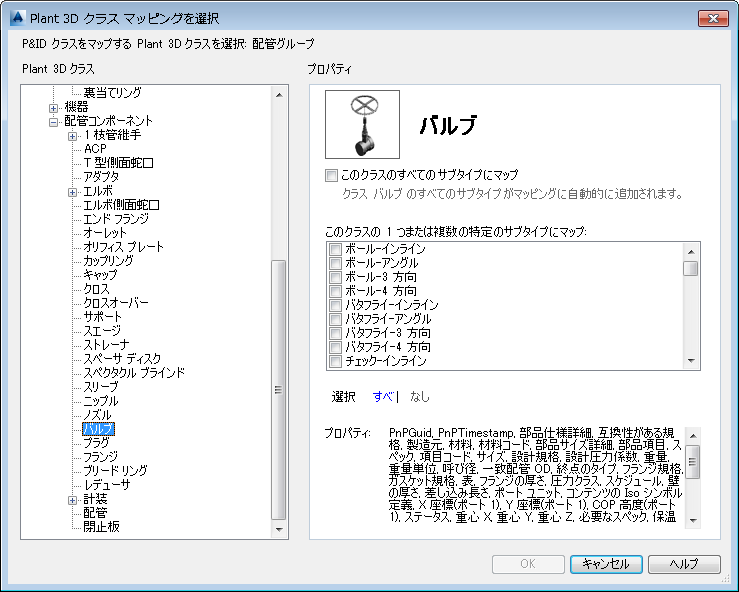Select フランジ tree item
The width and height of the screenshot is (739, 592).
pos(100,457)
